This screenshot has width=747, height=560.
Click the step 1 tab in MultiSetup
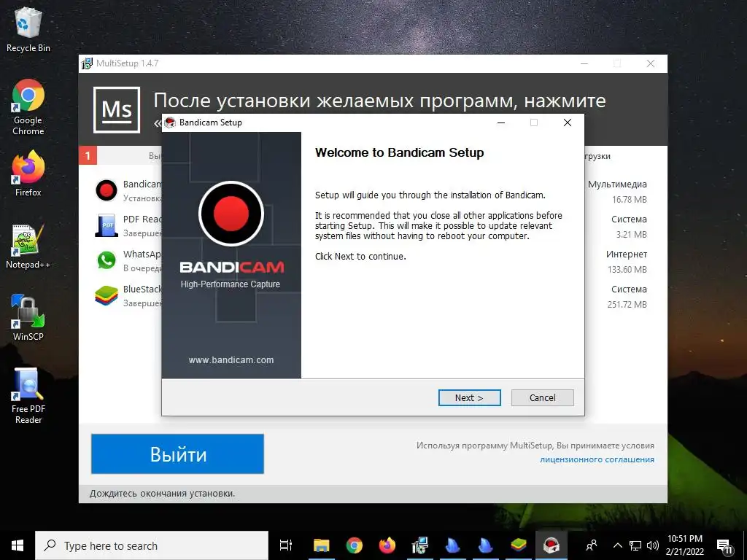[x=88, y=156]
